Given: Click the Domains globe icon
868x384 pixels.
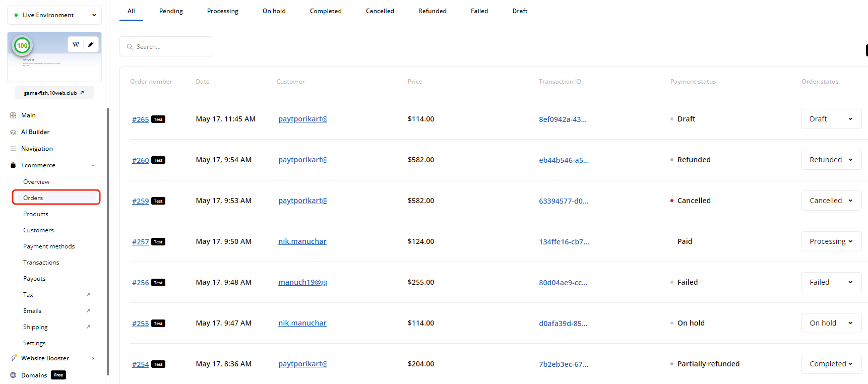Looking at the screenshot, I should point(13,375).
